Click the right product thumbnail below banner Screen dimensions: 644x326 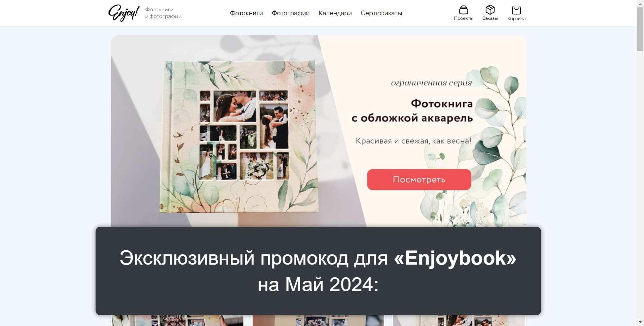459,320
